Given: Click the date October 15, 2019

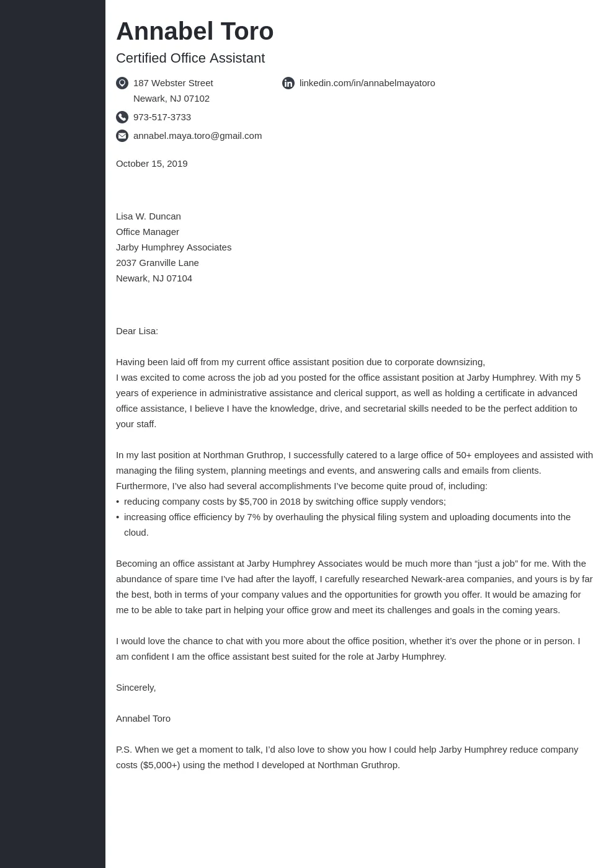Looking at the screenshot, I should pyautogui.click(x=151, y=164).
